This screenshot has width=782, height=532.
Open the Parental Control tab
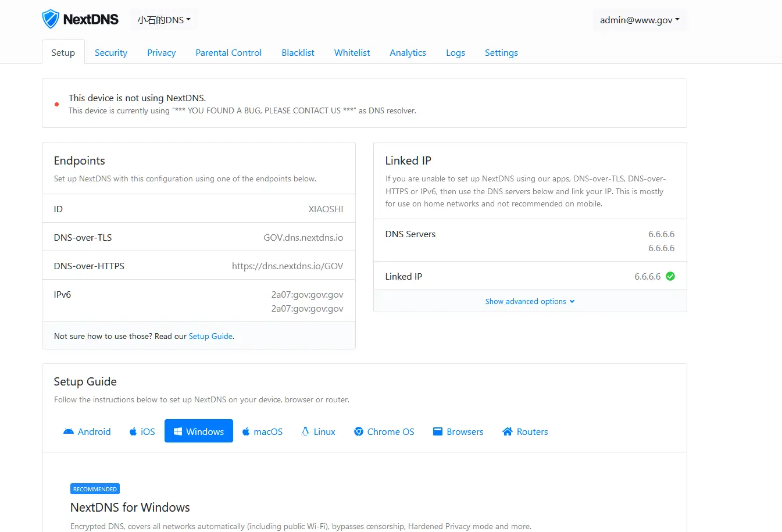pyautogui.click(x=228, y=52)
